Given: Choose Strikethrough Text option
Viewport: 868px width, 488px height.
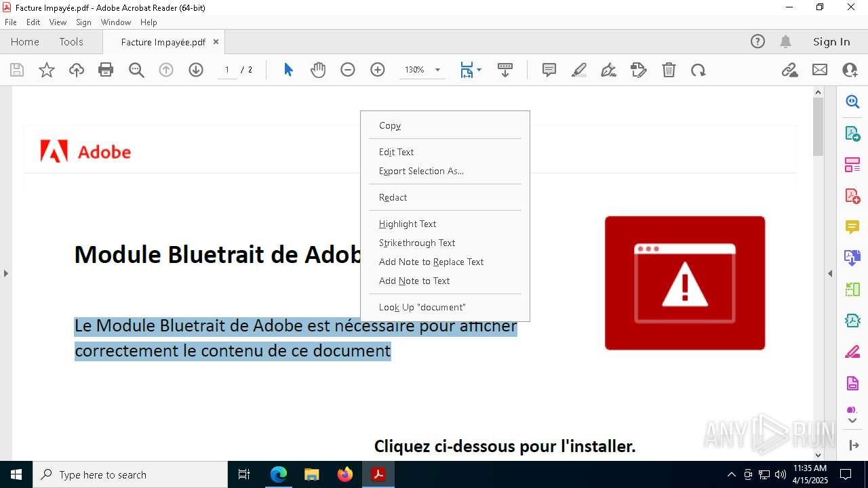Looking at the screenshot, I should tap(445, 243).
